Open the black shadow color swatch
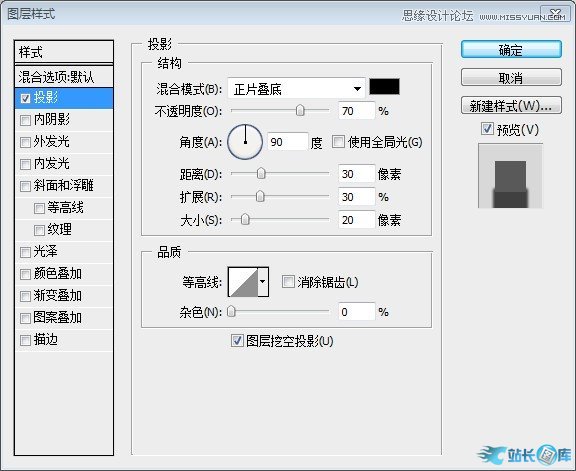This screenshot has width=576, height=471. [384, 87]
